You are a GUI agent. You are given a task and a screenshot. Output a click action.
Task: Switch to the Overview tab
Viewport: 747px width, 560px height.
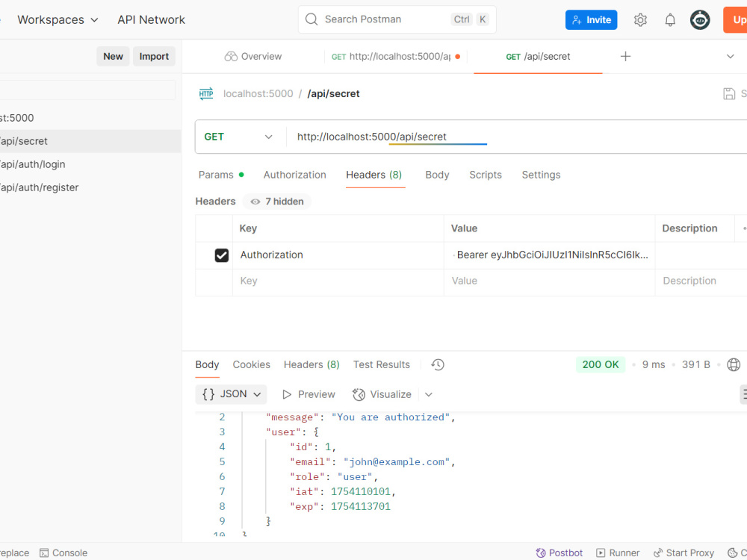pos(253,56)
